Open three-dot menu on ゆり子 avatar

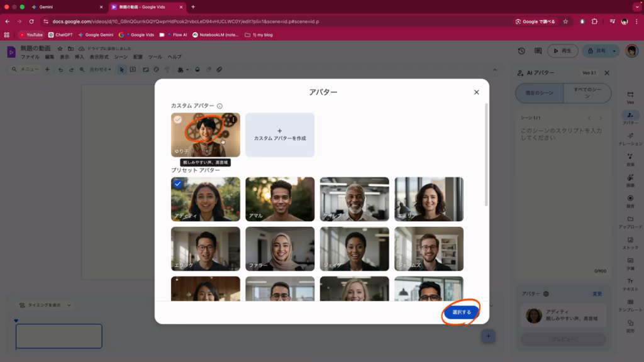233,119
